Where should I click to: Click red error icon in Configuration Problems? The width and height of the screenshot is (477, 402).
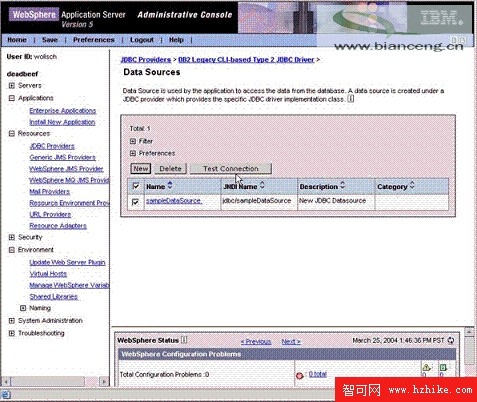click(x=299, y=375)
